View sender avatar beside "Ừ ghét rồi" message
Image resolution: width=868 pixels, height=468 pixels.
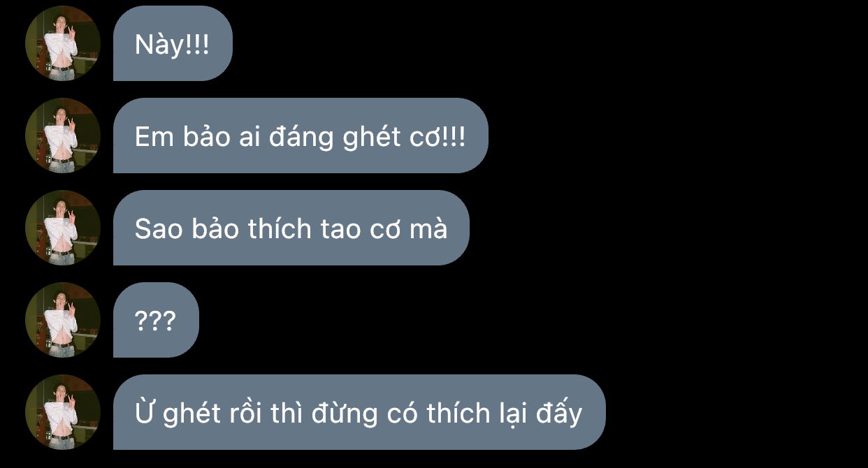(63, 412)
